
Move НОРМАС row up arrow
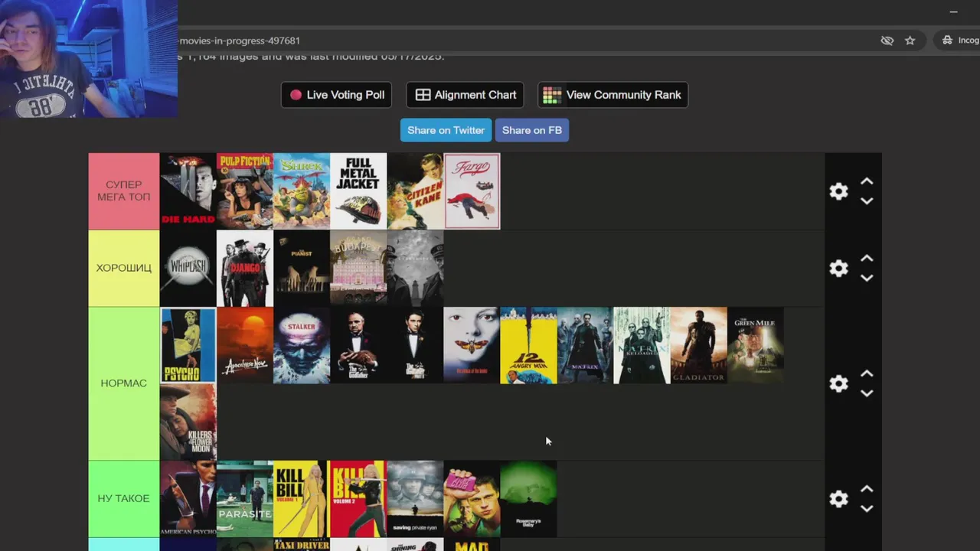tap(867, 373)
